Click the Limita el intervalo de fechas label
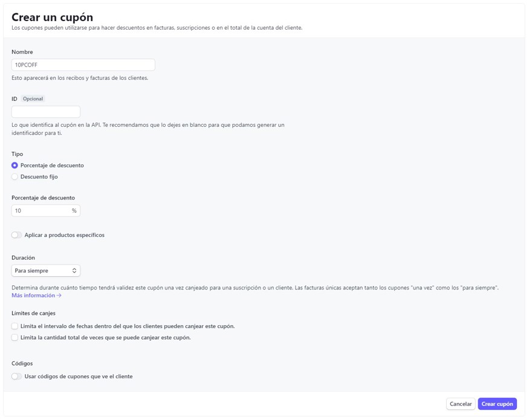The image size is (532, 420). (x=128, y=326)
